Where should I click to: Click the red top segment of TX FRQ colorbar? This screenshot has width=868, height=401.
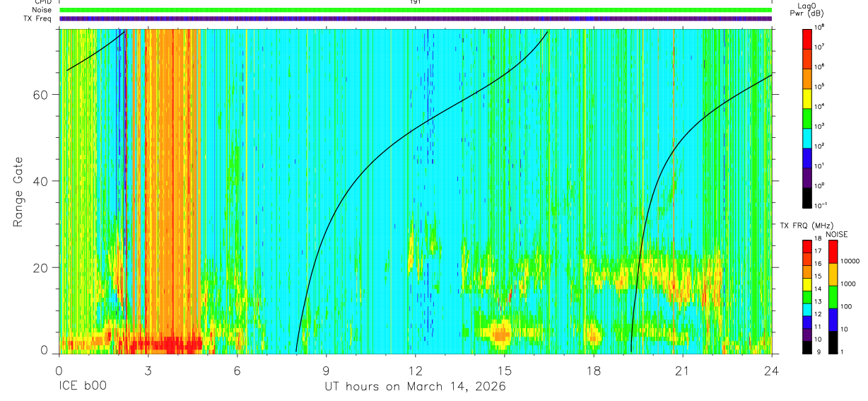807,247
